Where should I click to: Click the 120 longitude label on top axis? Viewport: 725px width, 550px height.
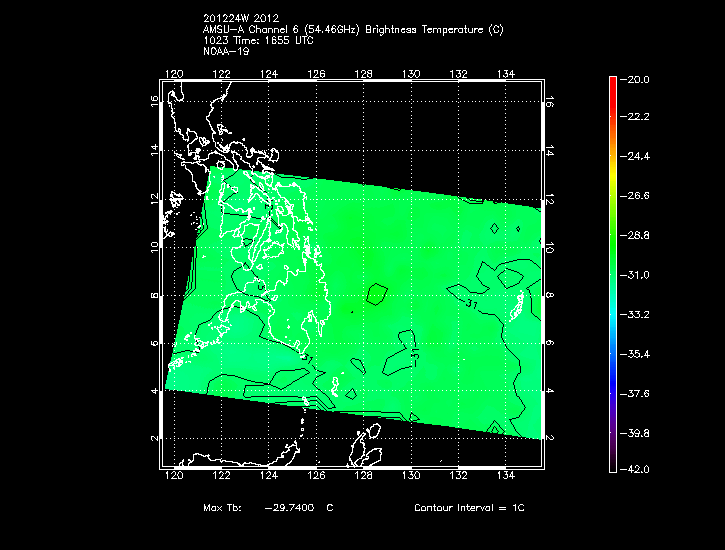(174, 74)
